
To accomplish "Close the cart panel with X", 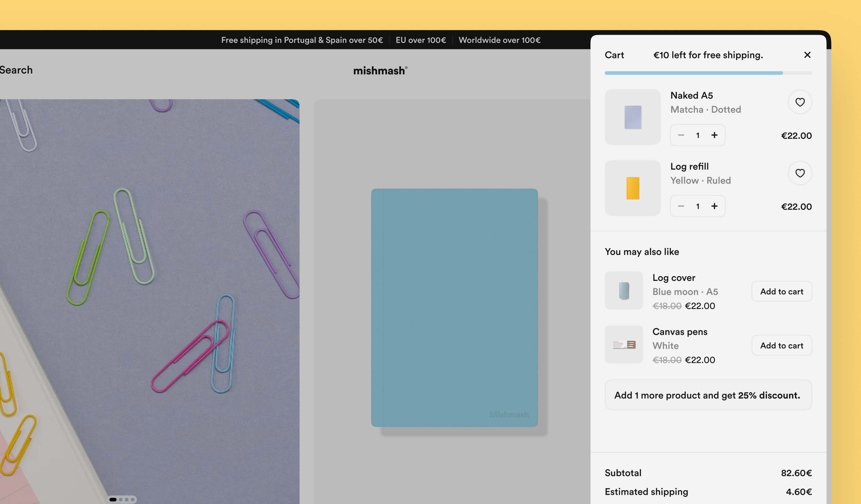I will 807,55.
